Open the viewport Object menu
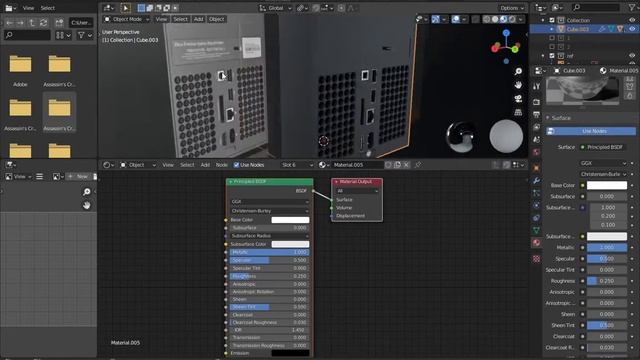 click(x=216, y=19)
